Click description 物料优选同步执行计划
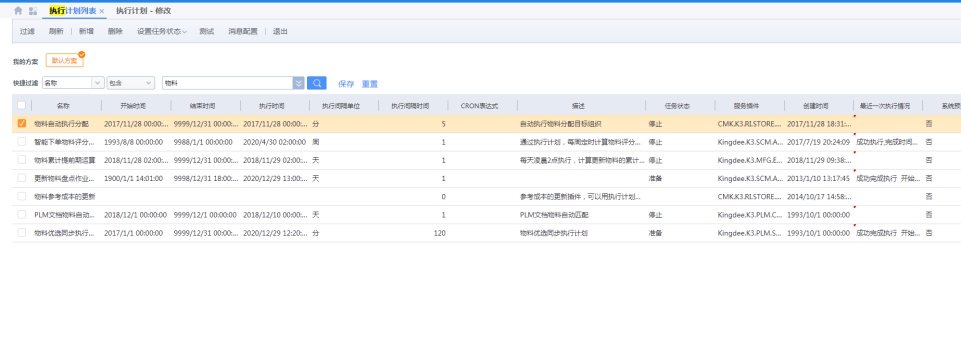This screenshot has height=364, width=961. point(553,233)
